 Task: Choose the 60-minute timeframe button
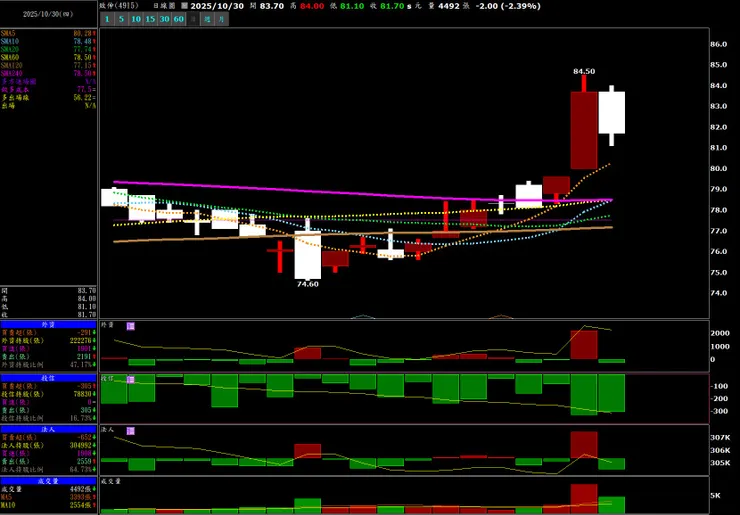coord(178,19)
